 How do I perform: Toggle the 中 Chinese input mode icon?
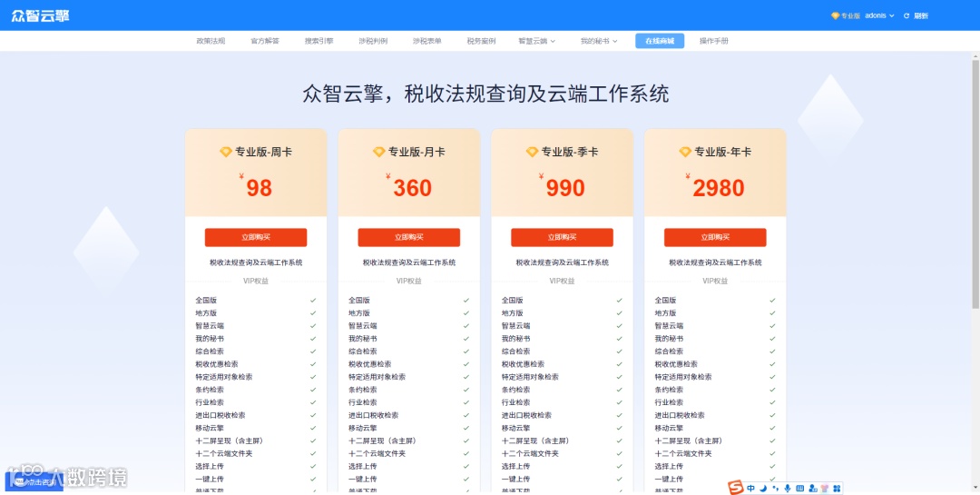[x=750, y=488]
